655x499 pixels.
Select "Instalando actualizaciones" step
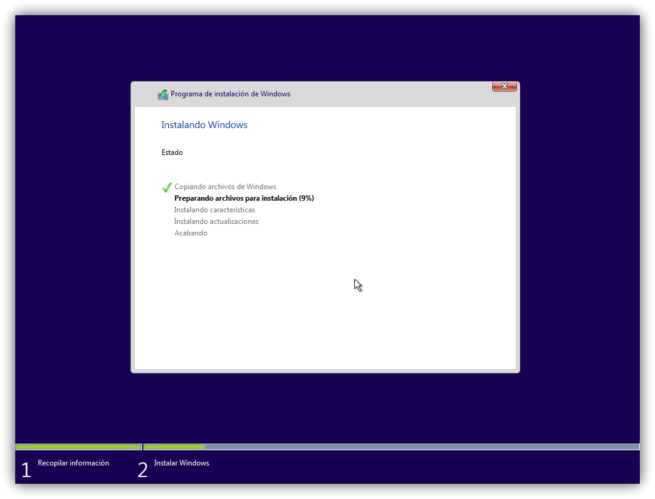coord(216,221)
